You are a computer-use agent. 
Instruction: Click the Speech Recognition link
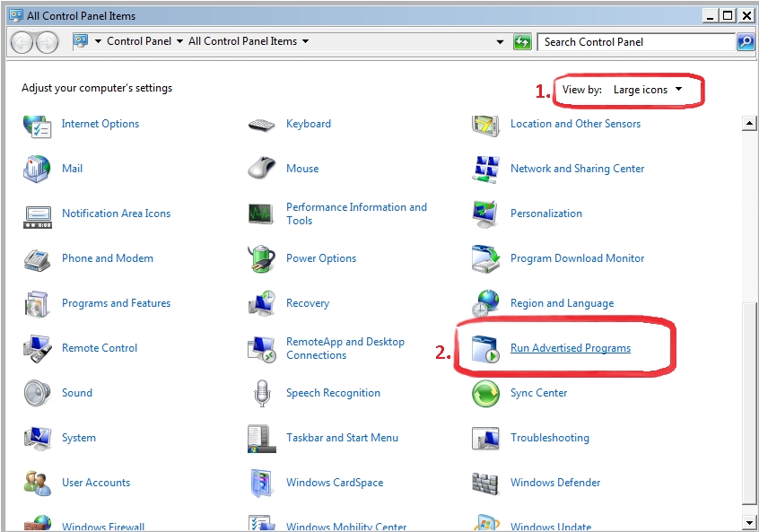pos(333,393)
